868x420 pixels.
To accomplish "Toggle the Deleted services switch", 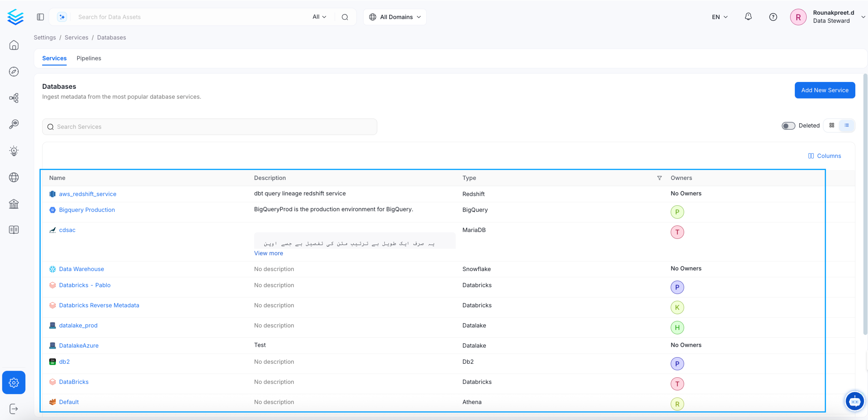I will point(788,126).
